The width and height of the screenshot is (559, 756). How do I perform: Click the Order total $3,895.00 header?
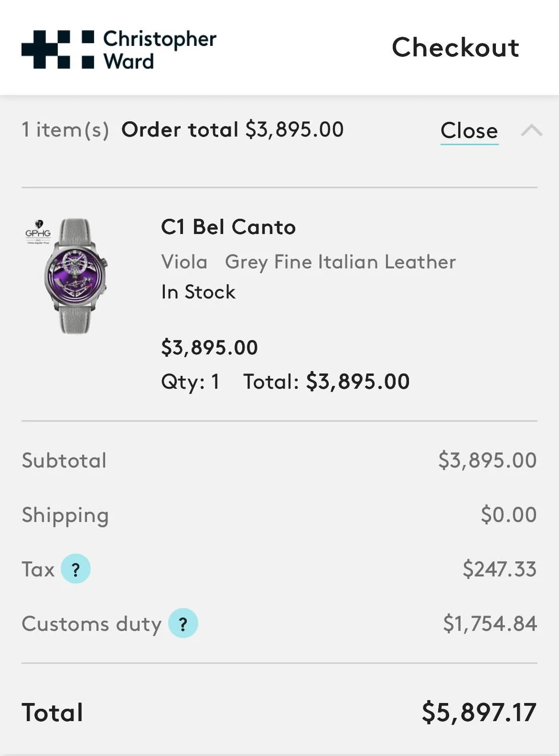(x=232, y=129)
